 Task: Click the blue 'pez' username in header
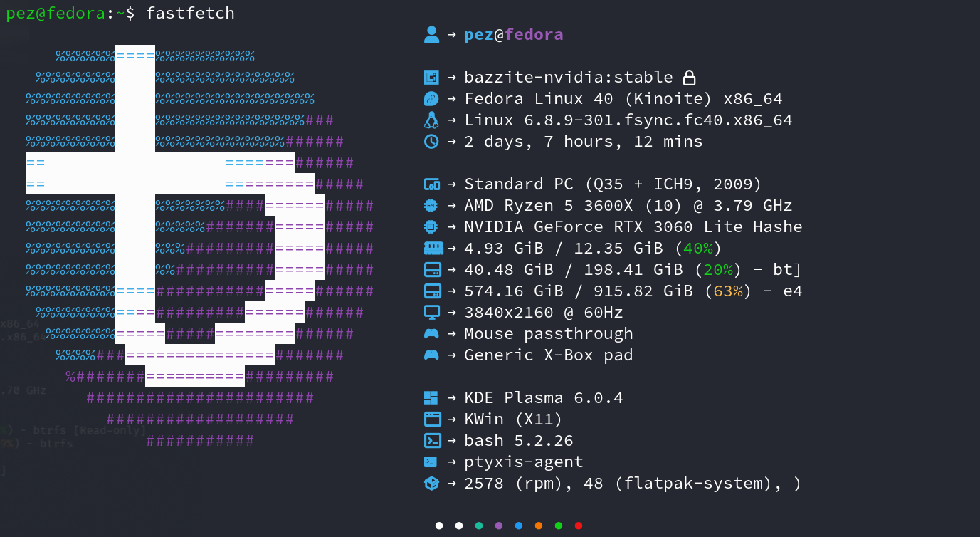479,34
